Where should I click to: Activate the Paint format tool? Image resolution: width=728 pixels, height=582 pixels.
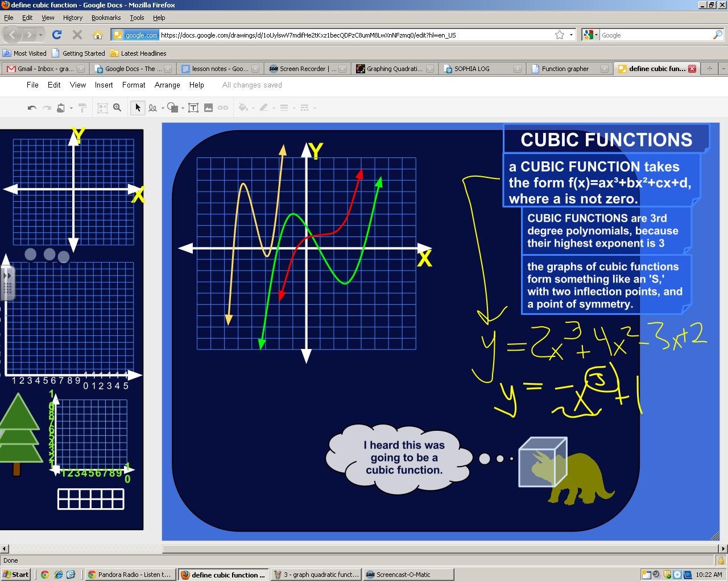(x=82, y=107)
